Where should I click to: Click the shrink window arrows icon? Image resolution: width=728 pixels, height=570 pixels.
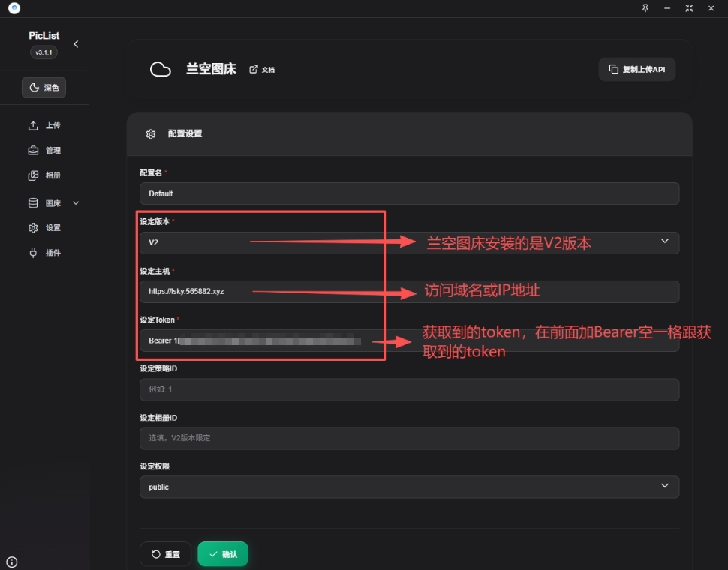[689, 8]
